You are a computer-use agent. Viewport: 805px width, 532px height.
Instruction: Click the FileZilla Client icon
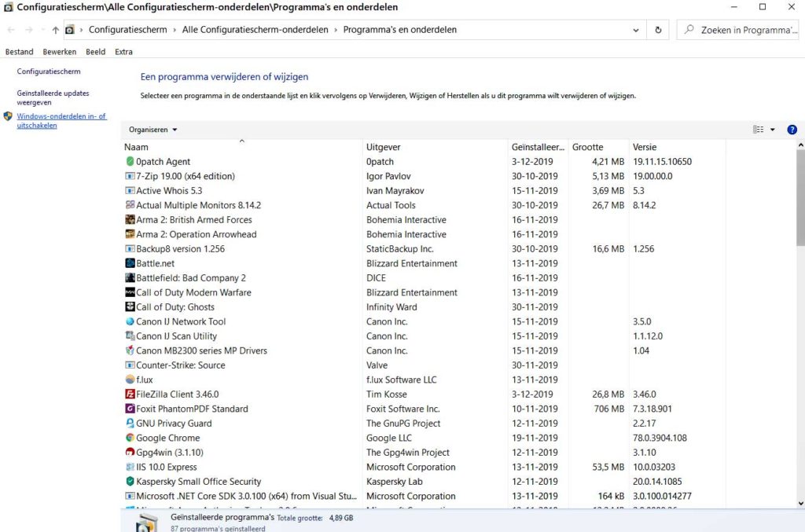coord(130,394)
